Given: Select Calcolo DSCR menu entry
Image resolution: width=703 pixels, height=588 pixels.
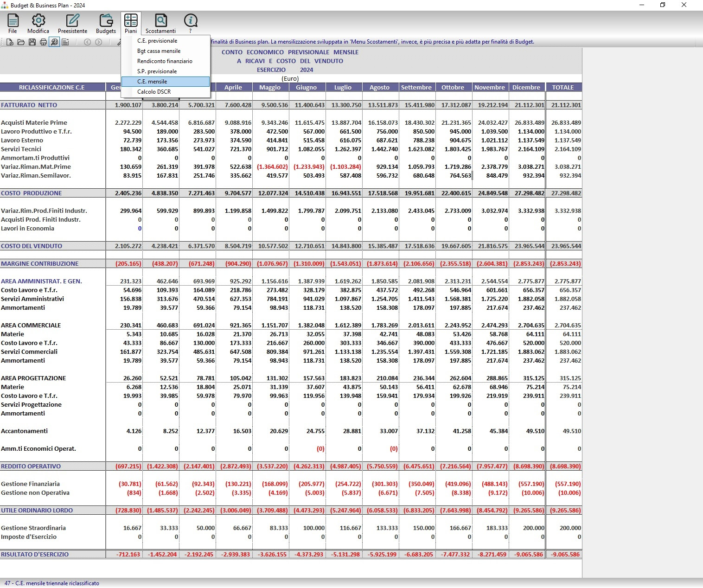Looking at the screenshot, I should 166,92.
